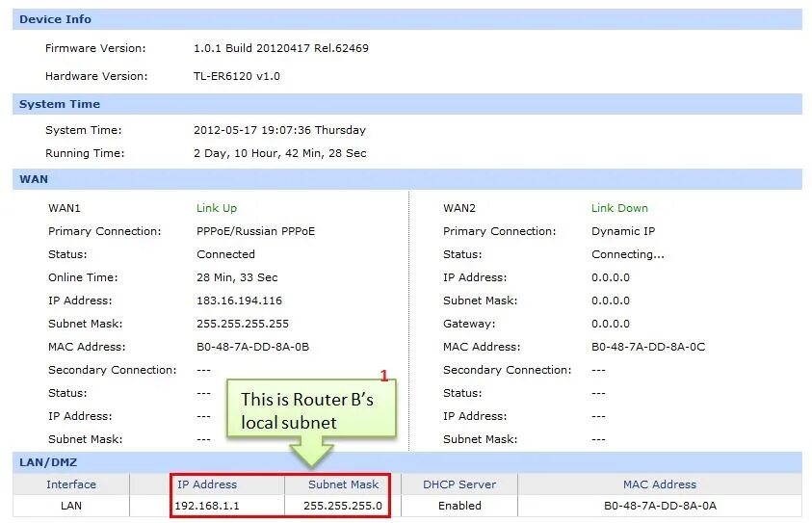The height and width of the screenshot is (523, 812).
Task: Click the Subnet Mask column header in LAN table
Action: [x=343, y=484]
